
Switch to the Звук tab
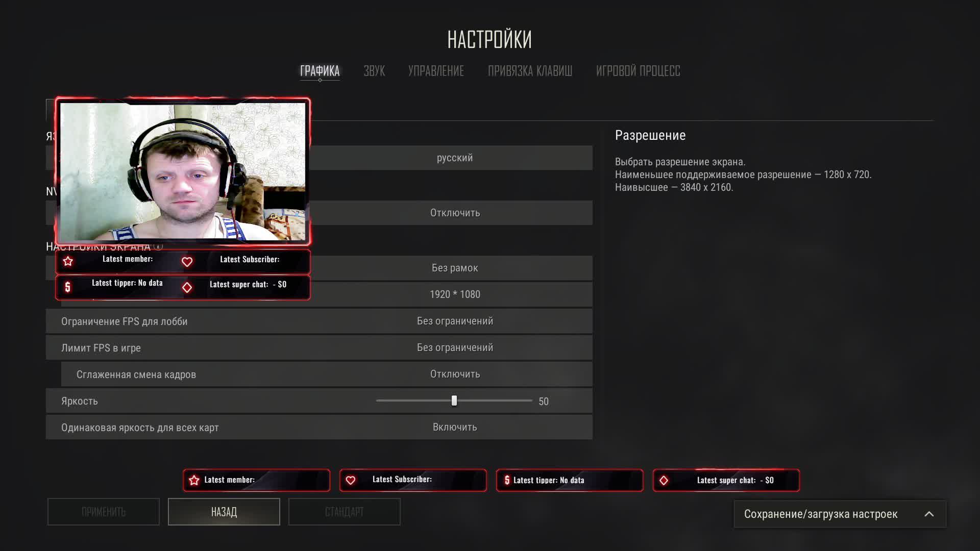374,71
